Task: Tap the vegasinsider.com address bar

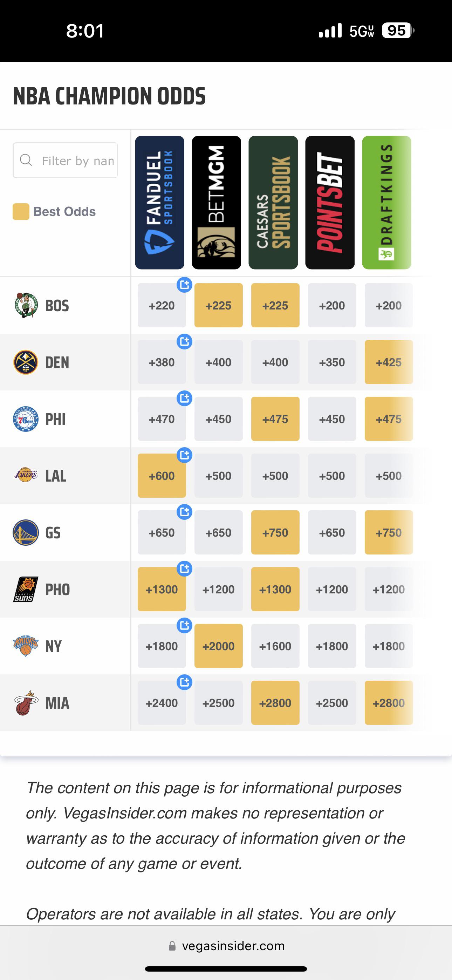Action: [x=227, y=946]
